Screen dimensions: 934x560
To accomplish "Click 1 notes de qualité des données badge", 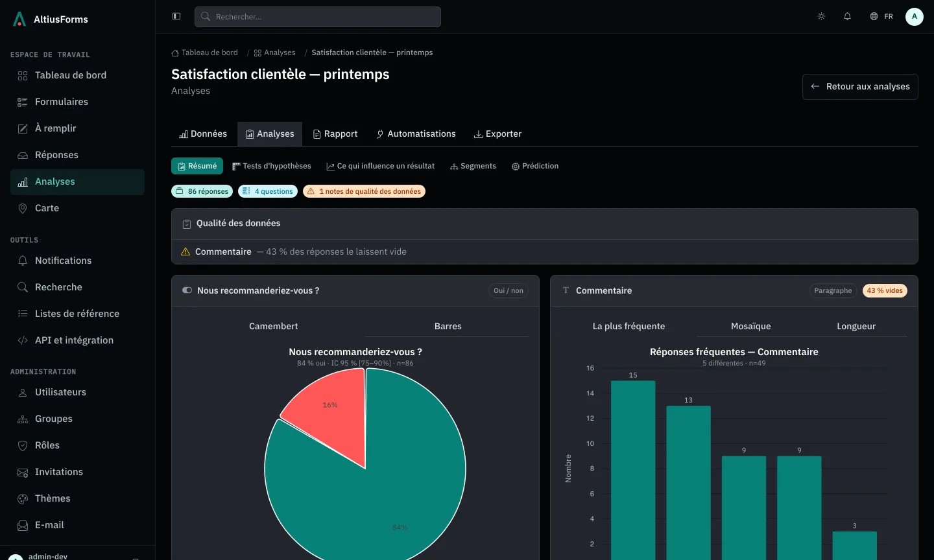I will [x=364, y=191].
